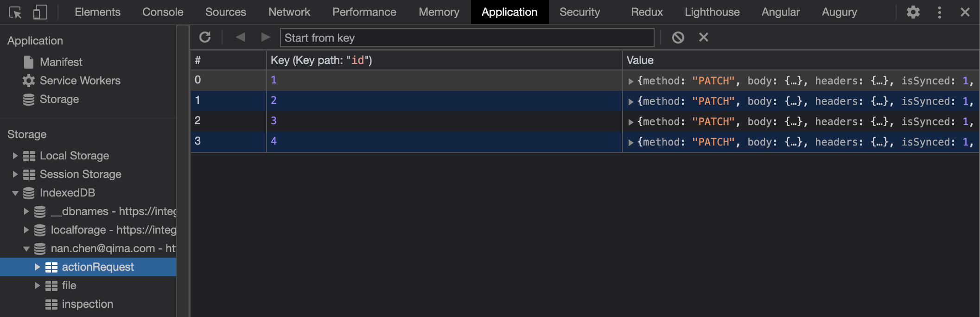The image size is (980, 317).
Task: Click the inspect element picker icon
Action: point(15,13)
